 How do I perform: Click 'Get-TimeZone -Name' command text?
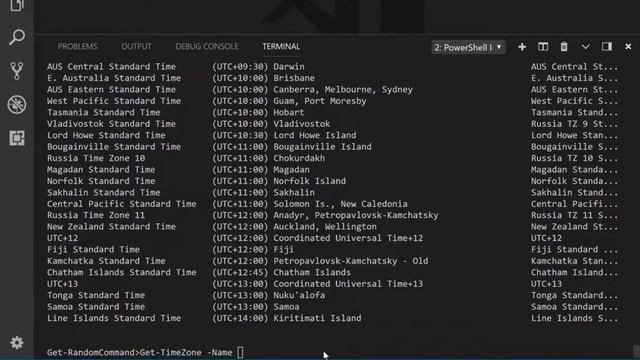click(186, 352)
